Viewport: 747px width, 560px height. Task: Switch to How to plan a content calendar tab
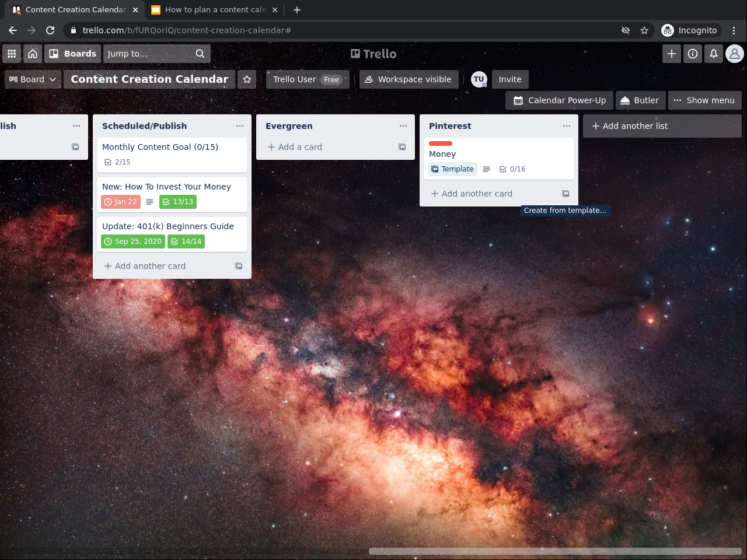pos(214,10)
